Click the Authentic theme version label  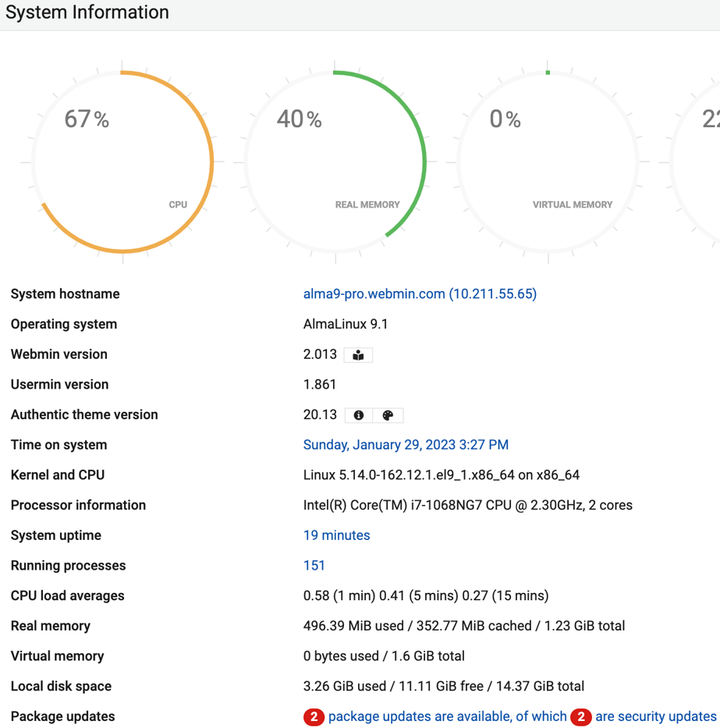pyautogui.click(x=84, y=414)
